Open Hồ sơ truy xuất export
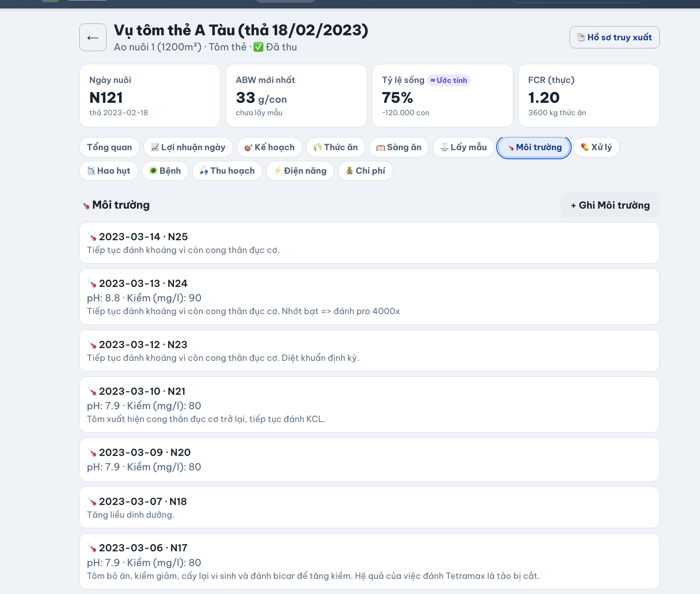 pos(614,37)
